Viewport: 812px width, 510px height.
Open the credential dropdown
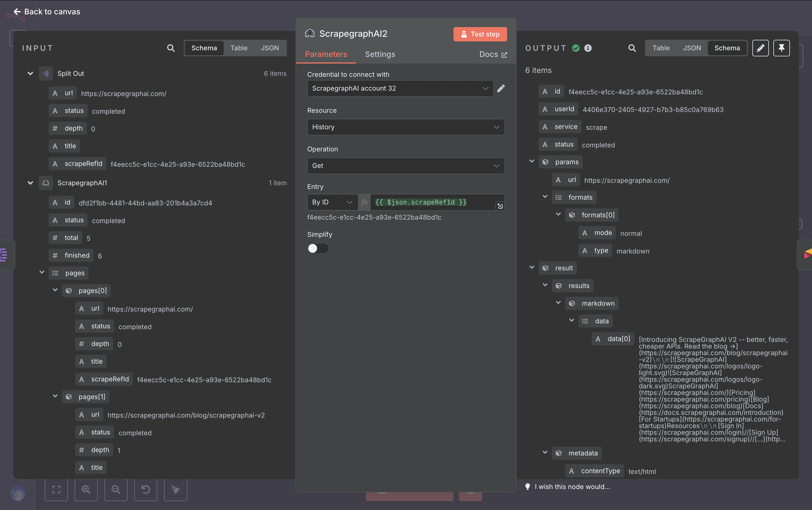click(x=400, y=88)
